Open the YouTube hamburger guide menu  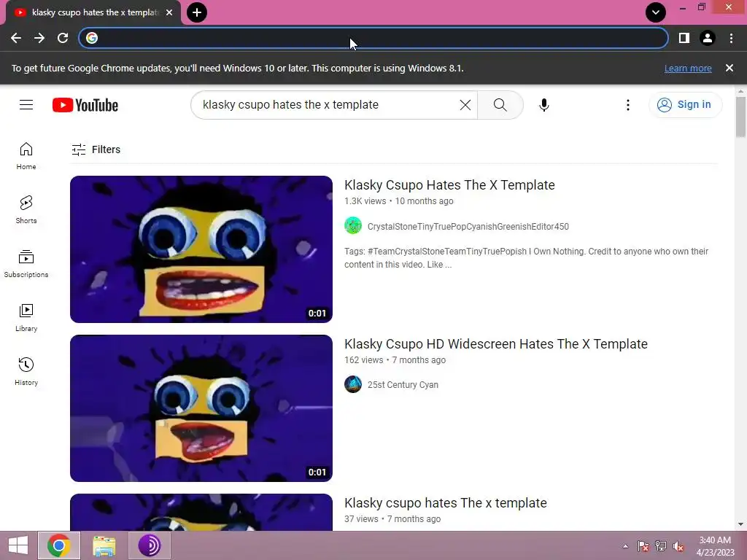[x=26, y=105]
